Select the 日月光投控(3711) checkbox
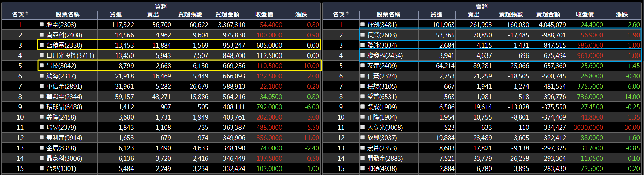644x175 pixels. pos(42,55)
